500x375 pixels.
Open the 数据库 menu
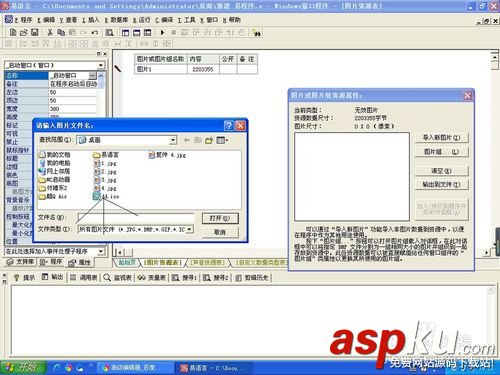pos(116,20)
